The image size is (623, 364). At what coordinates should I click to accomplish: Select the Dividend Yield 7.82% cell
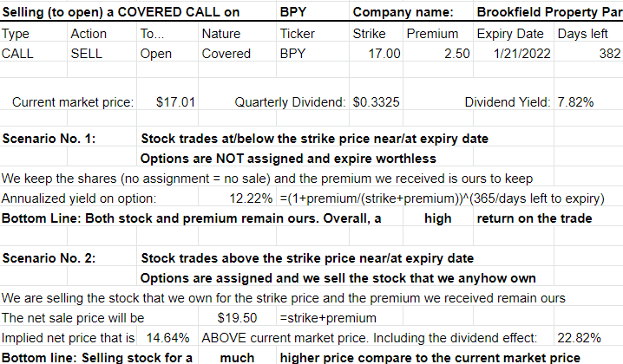pyautogui.click(x=588, y=102)
